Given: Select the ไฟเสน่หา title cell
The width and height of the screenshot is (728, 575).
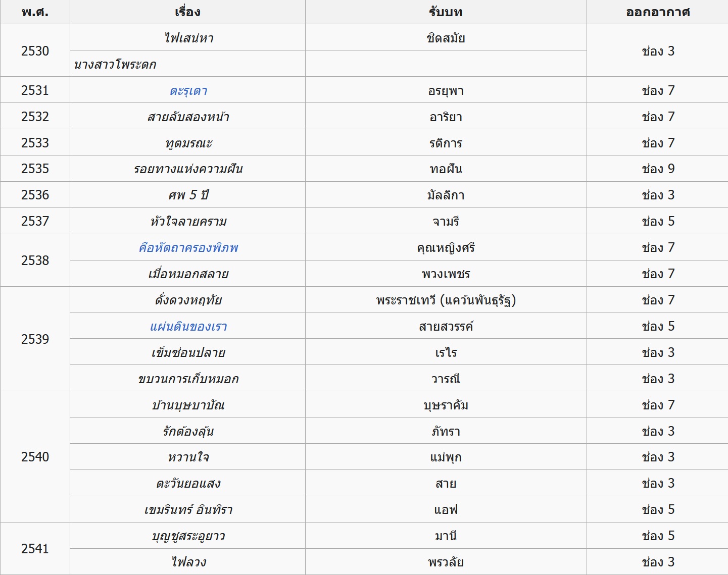Looking at the screenshot, I should coord(188,38).
